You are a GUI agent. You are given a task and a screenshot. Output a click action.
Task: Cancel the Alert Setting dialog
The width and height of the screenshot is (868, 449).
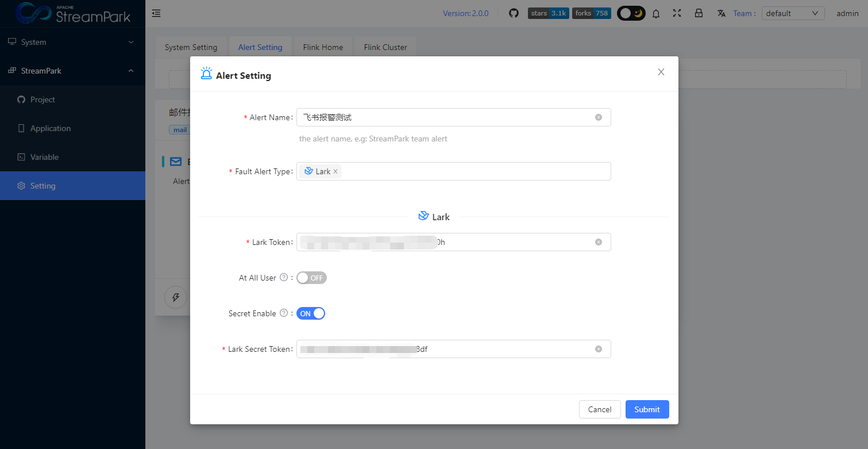[x=600, y=409]
